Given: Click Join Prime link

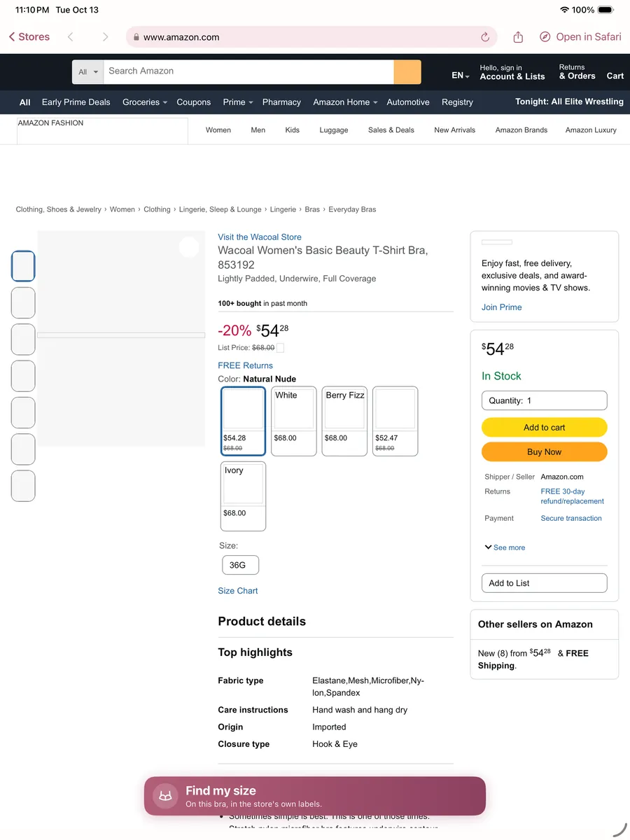Looking at the screenshot, I should (x=501, y=307).
